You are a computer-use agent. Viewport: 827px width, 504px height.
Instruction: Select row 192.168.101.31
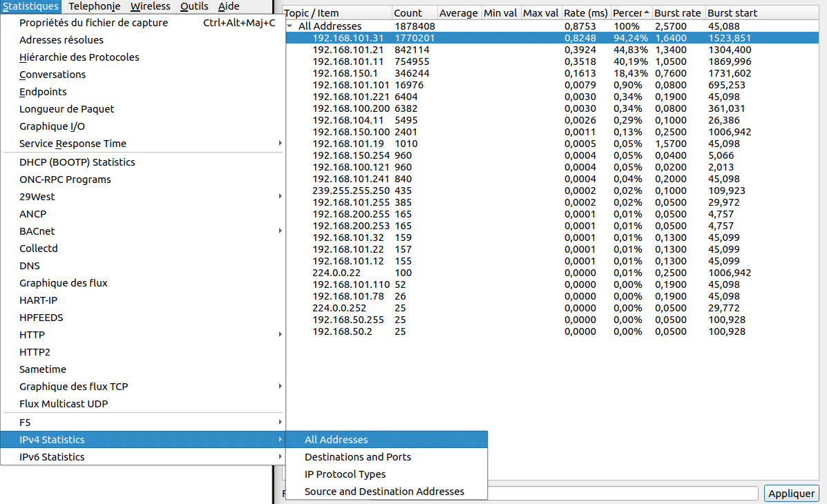[552, 38]
